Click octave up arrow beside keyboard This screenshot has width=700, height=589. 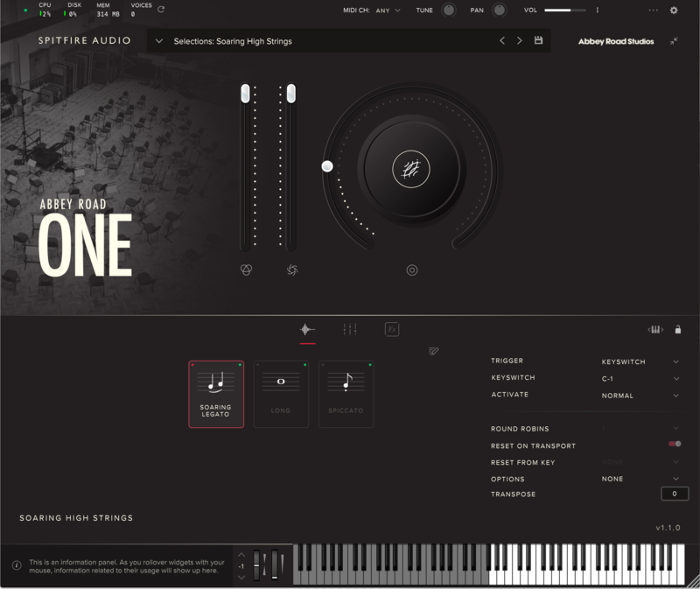coord(241,555)
